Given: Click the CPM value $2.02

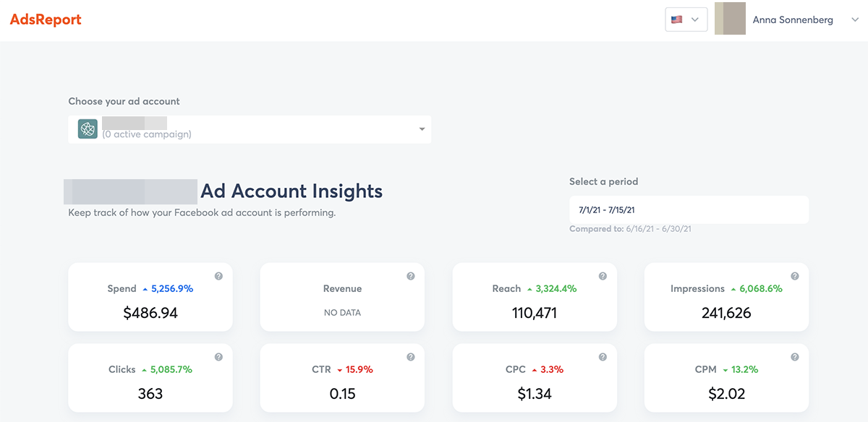Looking at the screenshot, I should click(x=726, y=394).
